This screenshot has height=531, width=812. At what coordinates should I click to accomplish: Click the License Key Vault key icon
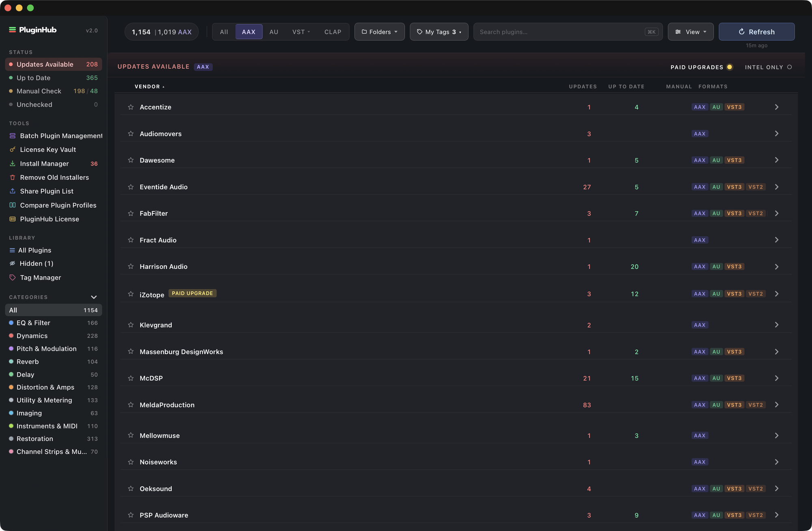(13, 149)
